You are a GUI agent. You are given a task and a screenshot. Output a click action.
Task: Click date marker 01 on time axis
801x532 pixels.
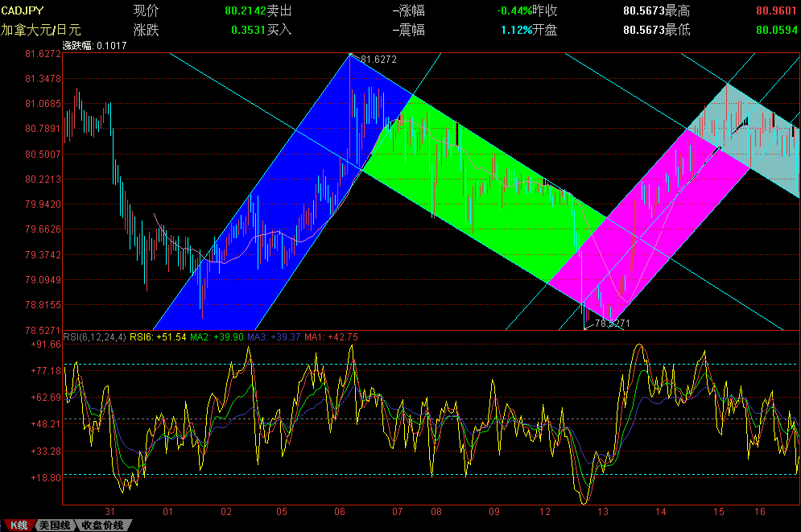167,512
